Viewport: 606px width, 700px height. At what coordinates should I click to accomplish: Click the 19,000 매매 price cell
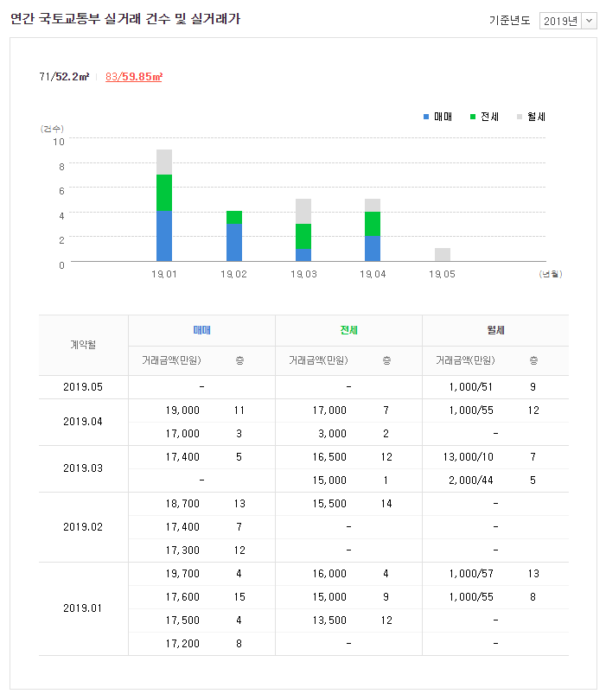coord(182,410)
